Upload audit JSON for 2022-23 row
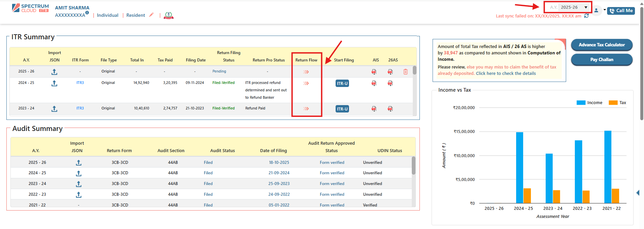Image resolution: width=644 pixels, height=229 pixels. [x=79, y=195]
